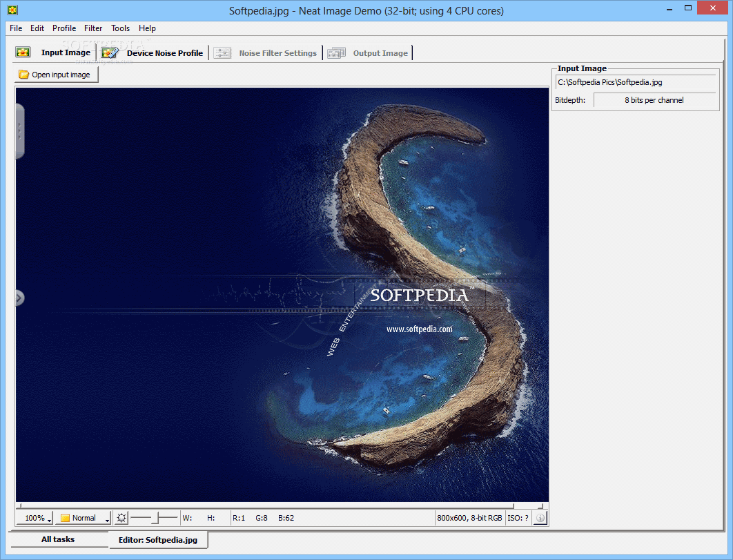Screen dimensions: 733x560
Task: Click the 800x600, 8-bit RGB status text
Action: [469, 518]
